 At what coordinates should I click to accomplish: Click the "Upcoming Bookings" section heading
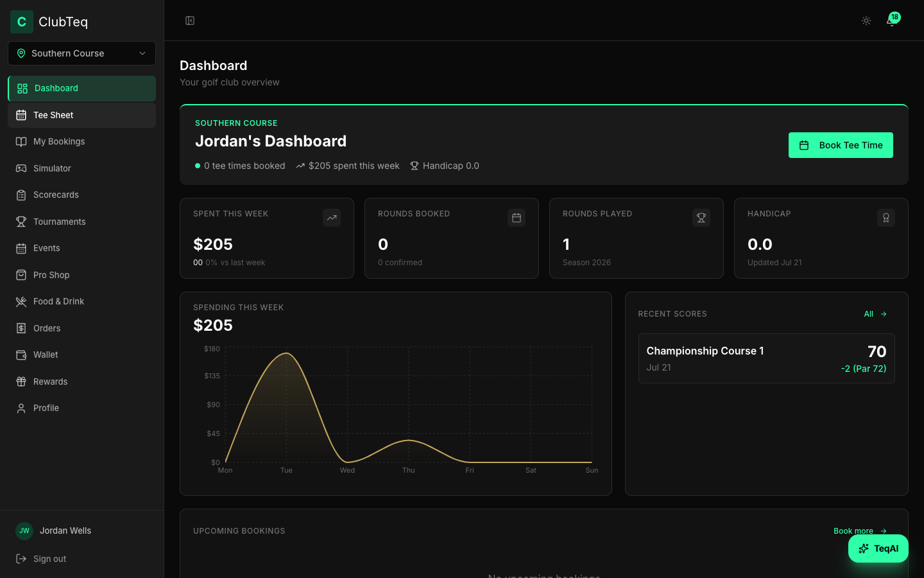(x=239, y=531)
